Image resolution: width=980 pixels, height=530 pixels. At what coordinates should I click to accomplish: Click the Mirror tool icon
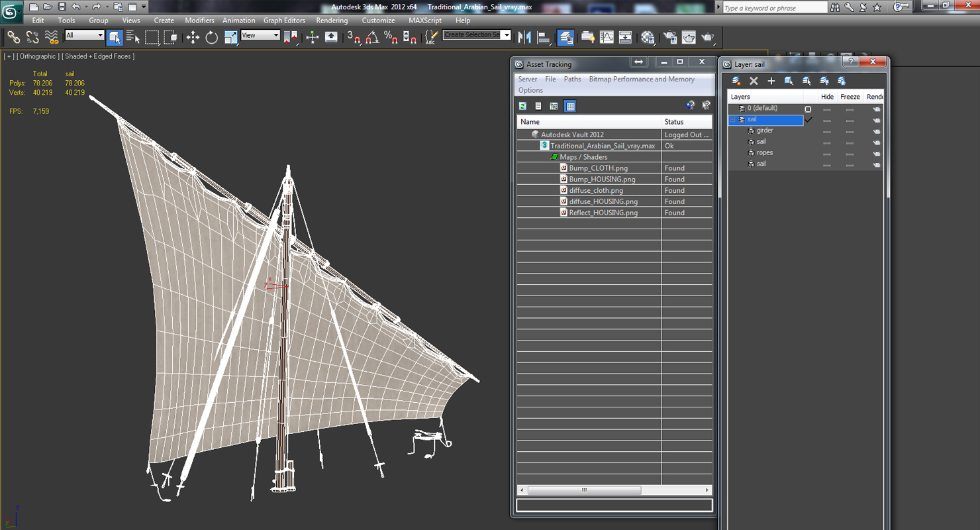[525, 37]
